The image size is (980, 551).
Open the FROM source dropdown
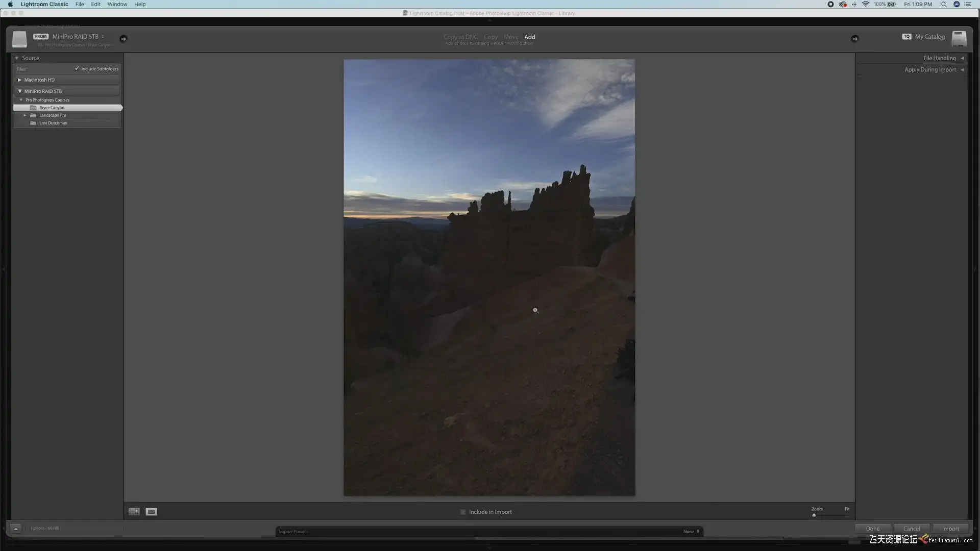tap(78, 37)
